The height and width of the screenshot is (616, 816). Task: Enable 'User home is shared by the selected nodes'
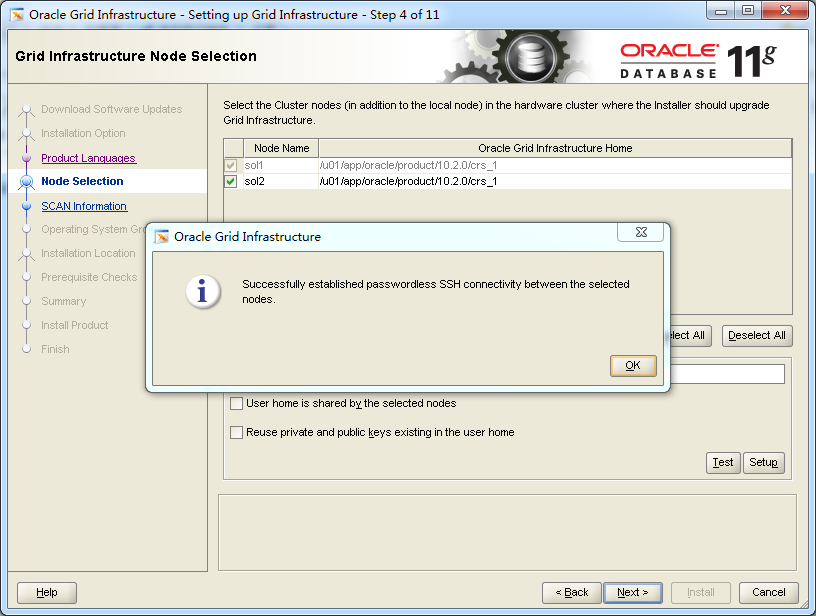[236, 403]
